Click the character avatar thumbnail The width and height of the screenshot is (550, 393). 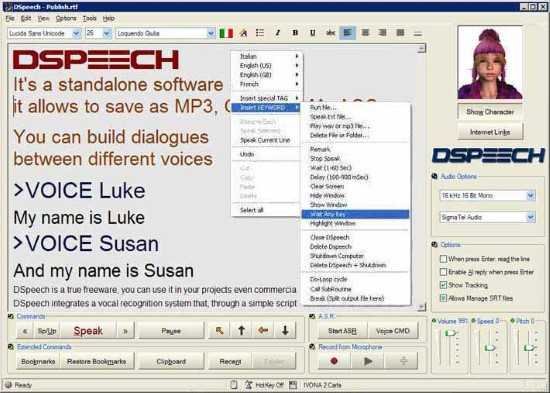coord(490,62)
